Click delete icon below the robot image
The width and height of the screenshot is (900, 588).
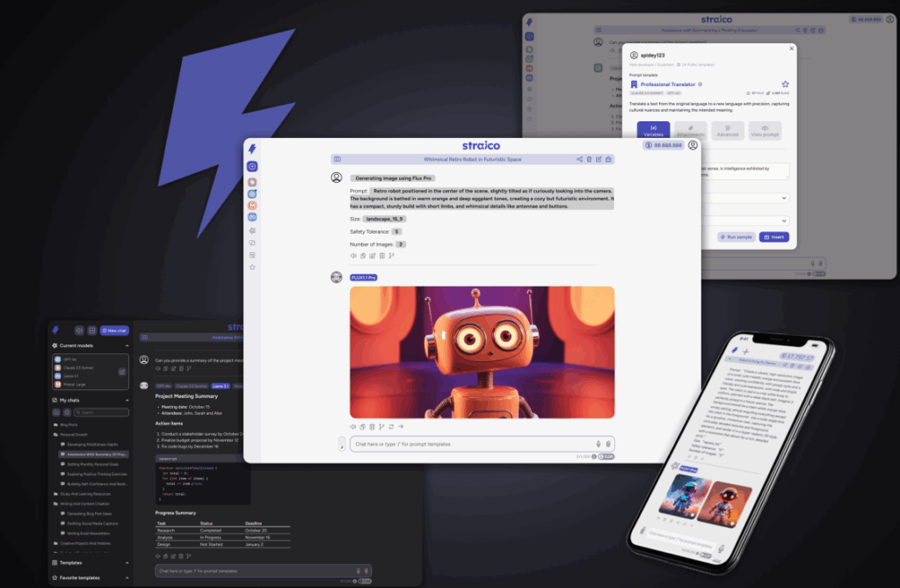372,426
